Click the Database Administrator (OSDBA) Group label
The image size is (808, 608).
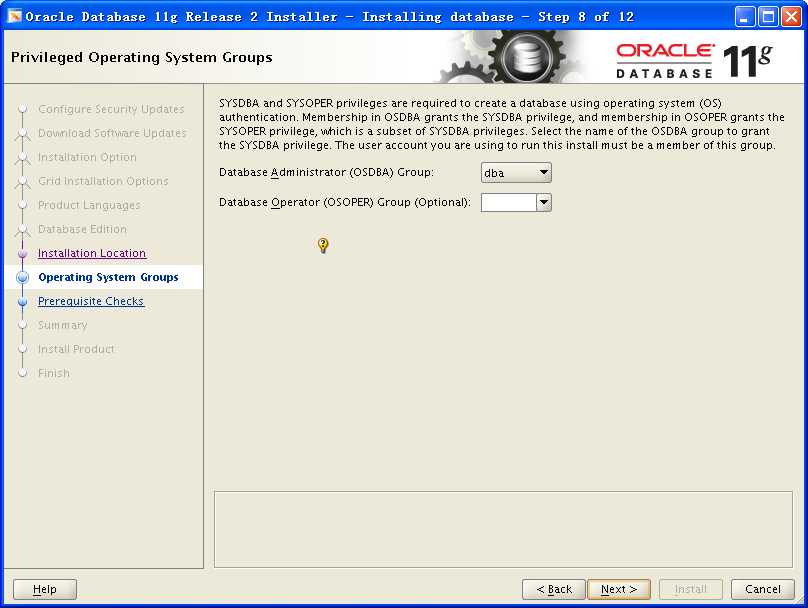(x=326, y=172)
